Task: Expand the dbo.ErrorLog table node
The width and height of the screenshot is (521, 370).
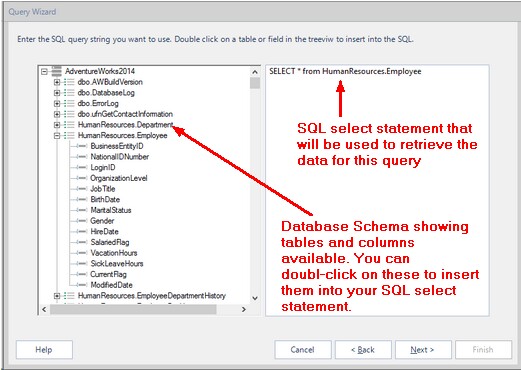Action: (x=57, y=103)
